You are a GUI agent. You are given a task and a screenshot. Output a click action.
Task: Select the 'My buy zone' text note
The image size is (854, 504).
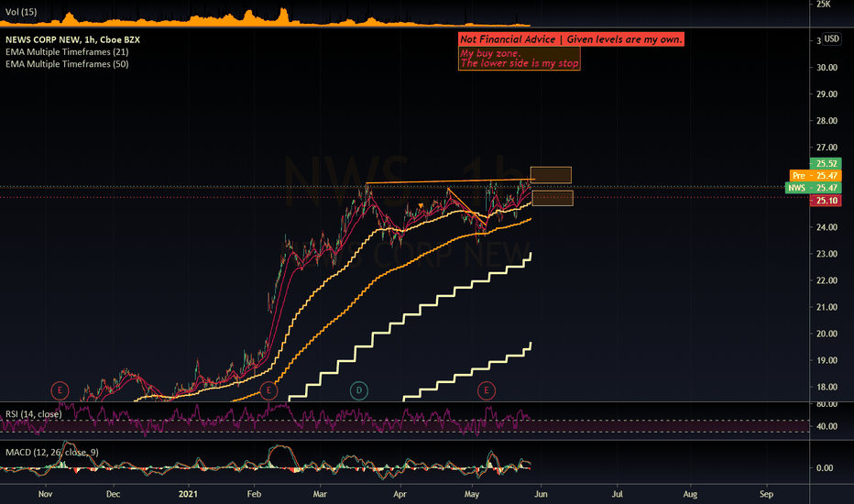coord(519,59)
